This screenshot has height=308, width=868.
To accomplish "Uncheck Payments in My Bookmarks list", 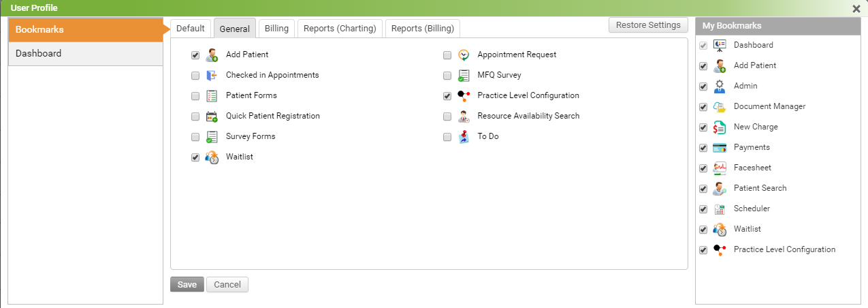I will point(703,148).
